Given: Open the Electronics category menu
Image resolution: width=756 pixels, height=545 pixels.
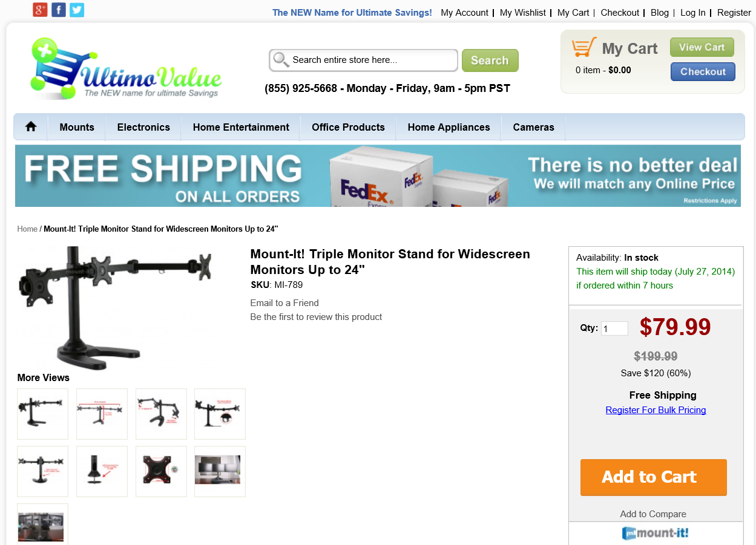Looking at the screenshot, I should click(143, 127).
